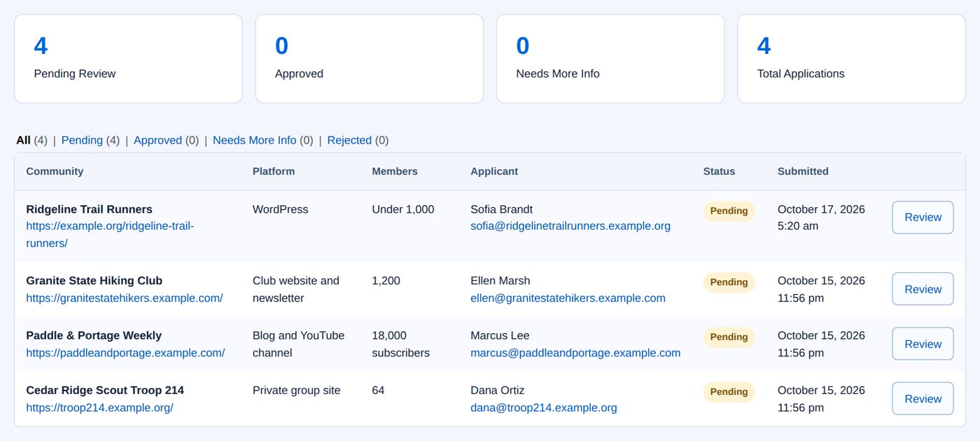Click Pending badge in Paddle & Portage row
980x441 pixels.
[729, 337]
